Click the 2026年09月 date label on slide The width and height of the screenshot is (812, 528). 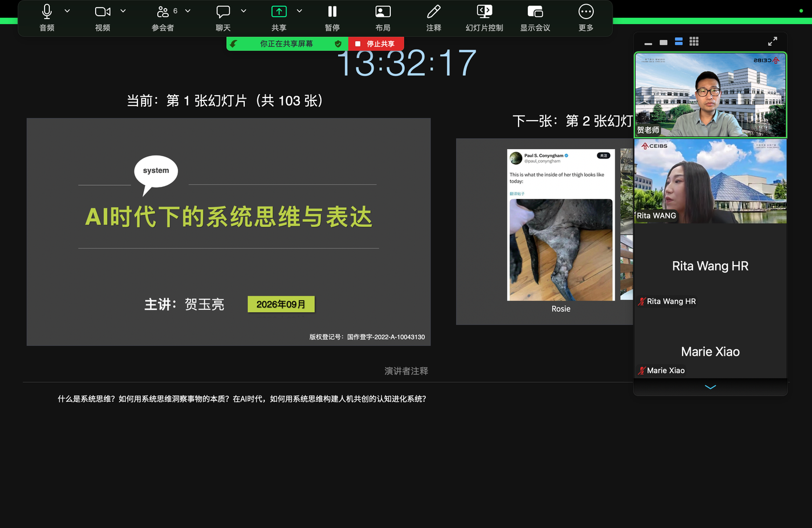click(x=281, y=305)
